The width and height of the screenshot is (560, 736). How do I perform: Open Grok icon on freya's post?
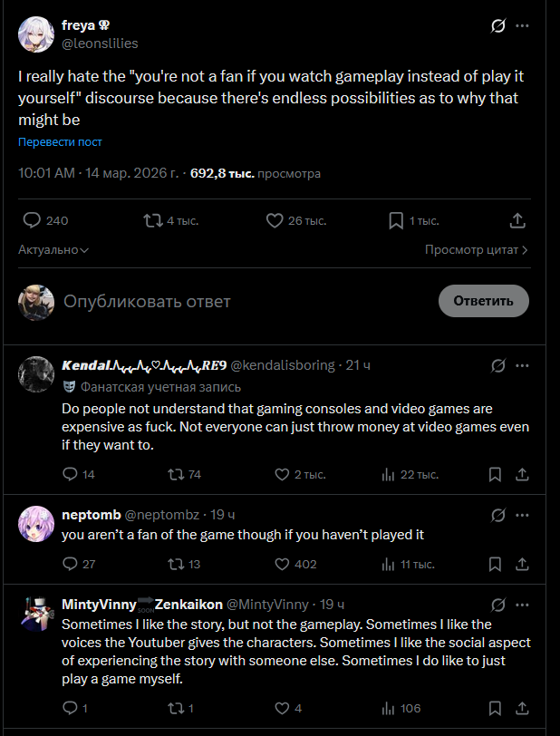click(497, 26)
